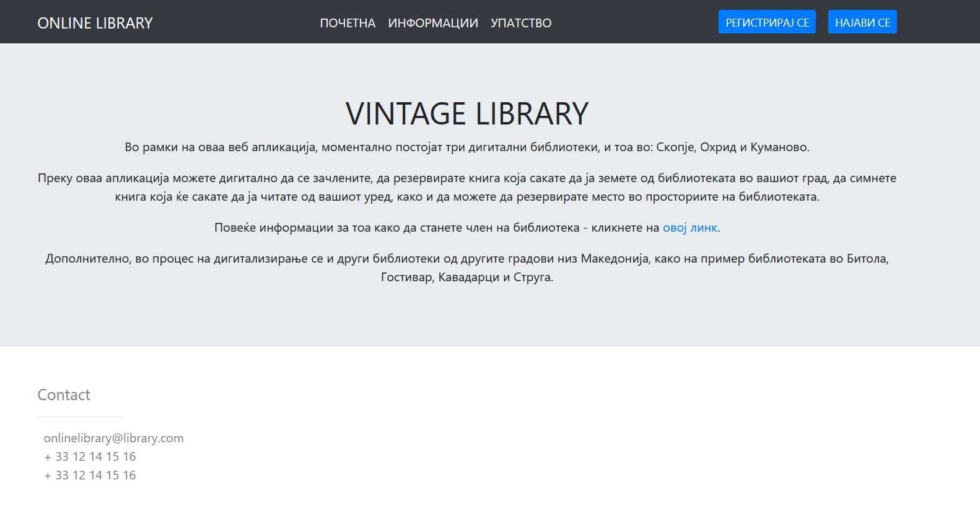Click the Contact section heading
Screen dimensions: 980x532
point(64,395)
